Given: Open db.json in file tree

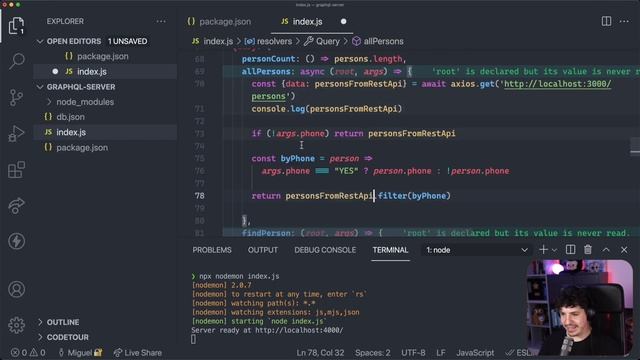Looking at the screenshot, I should click(70, 117).
